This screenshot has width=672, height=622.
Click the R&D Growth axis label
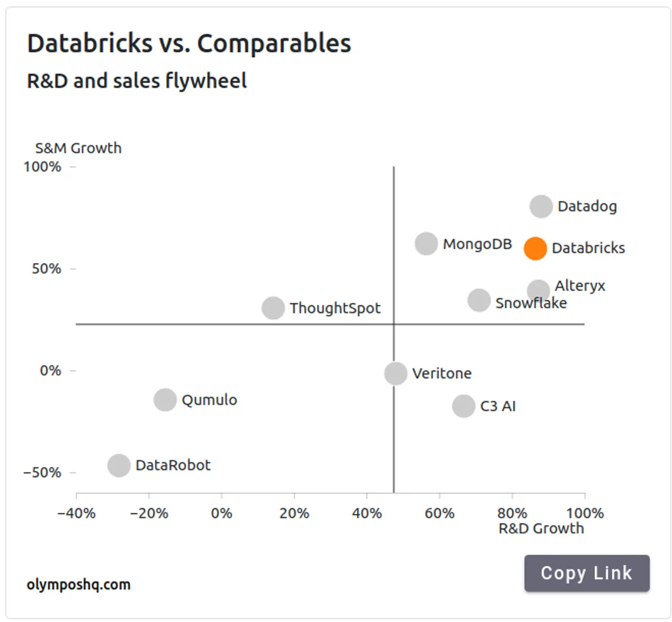tap(541, 529)
